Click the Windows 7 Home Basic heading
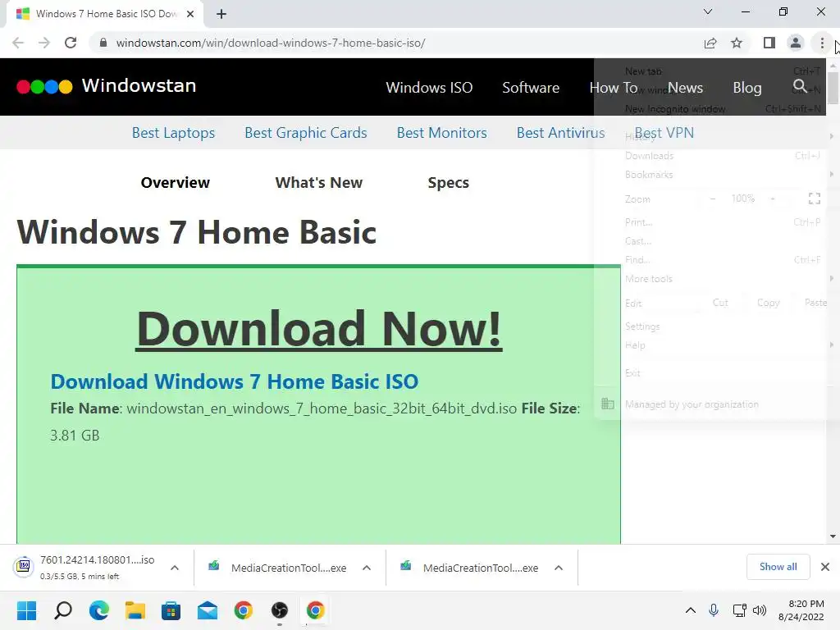Image resolution: width=840 pixels, height=630 pixels. [197, 232]
